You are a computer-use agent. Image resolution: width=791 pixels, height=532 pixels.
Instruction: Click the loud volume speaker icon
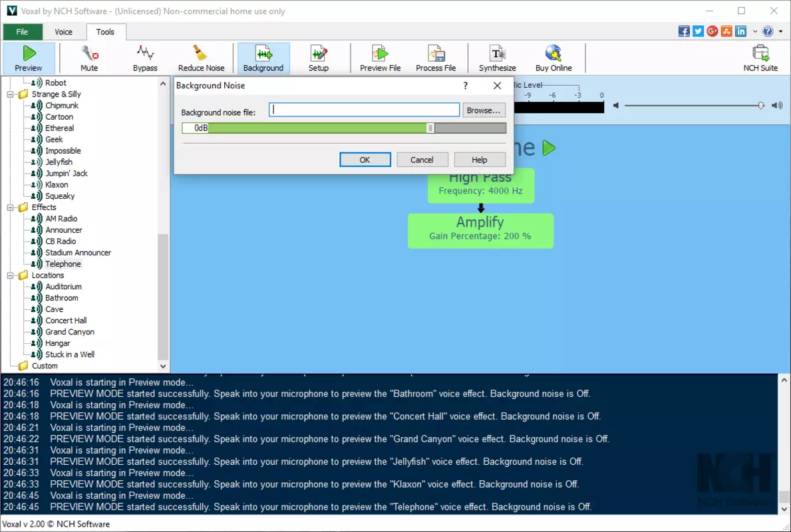[x=778, y=105]
